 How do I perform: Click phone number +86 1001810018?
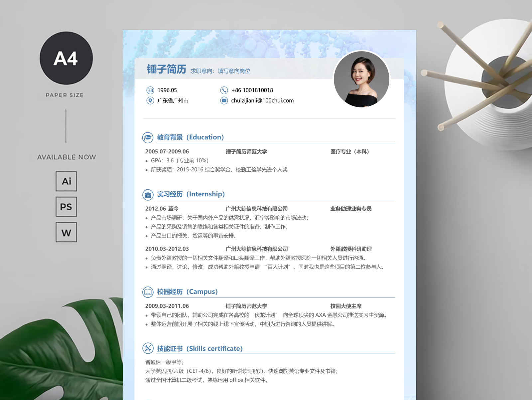252,90
